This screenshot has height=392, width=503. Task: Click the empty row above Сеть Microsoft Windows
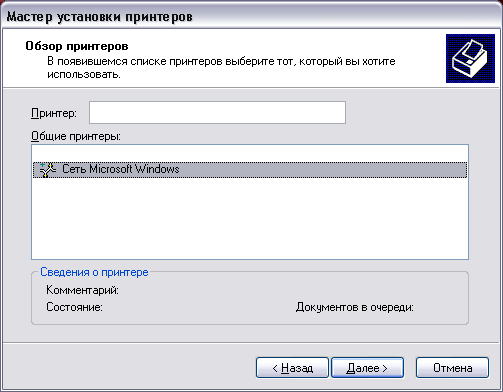pyautogui.click(x=250, y=154)
